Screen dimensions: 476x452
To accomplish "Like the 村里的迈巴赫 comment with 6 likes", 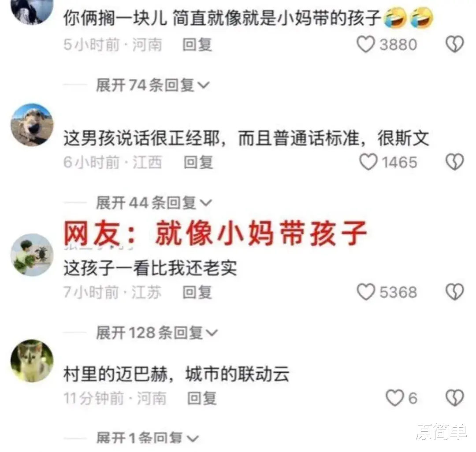I will point(395,398).
